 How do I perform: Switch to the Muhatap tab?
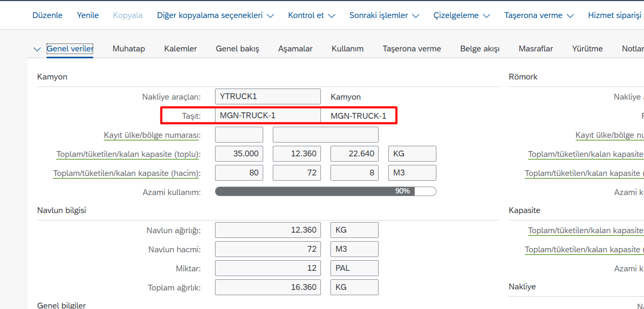pos(129,49)
